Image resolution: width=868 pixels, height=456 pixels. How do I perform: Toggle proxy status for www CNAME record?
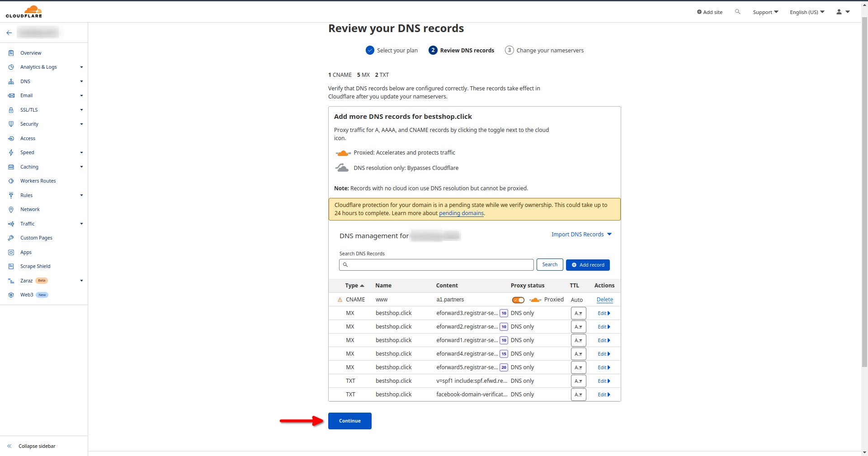coord(518,300)
